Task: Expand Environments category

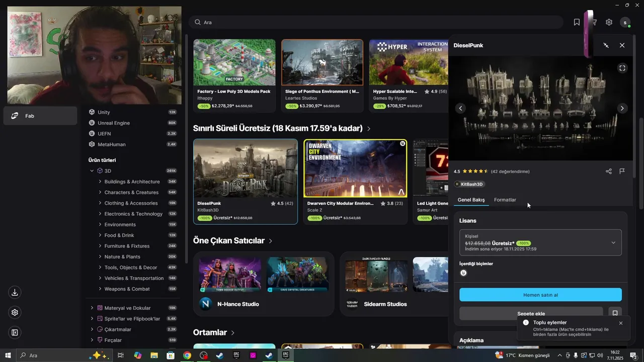Action: click(x=100, y=225)
